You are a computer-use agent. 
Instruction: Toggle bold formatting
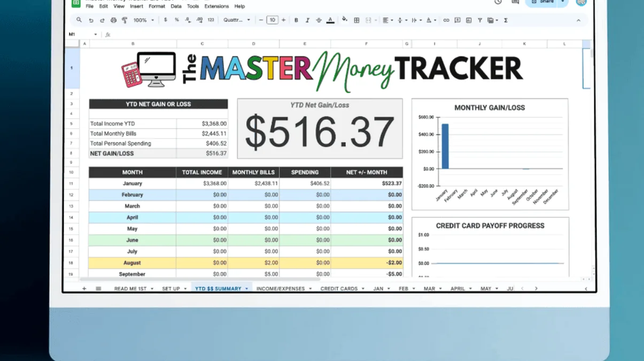pos(296,20)
